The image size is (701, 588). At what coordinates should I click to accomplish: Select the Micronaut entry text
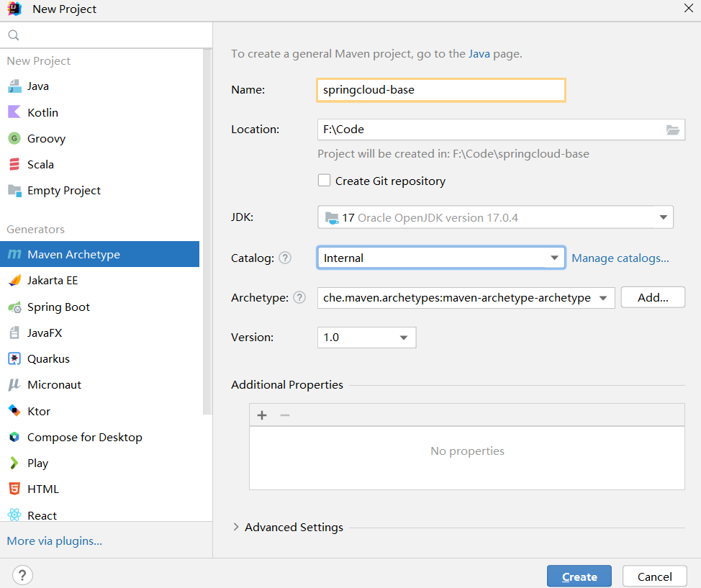tap(54, 384)
